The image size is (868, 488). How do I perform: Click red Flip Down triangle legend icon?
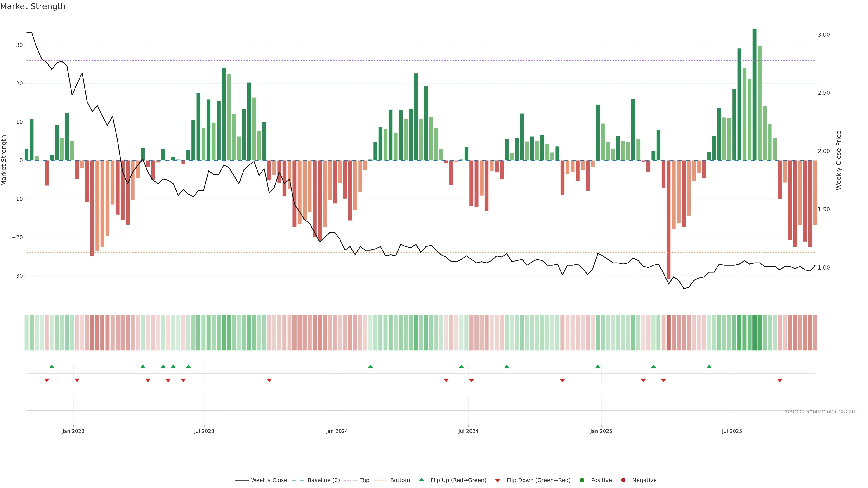tap(498, 481)
